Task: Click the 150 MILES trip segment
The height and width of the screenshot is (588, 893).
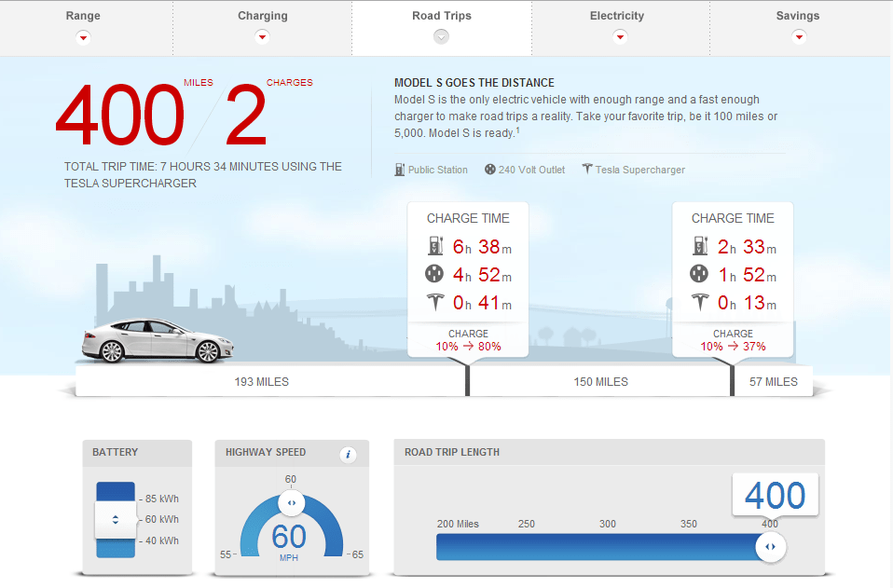Action: (601, 381)
